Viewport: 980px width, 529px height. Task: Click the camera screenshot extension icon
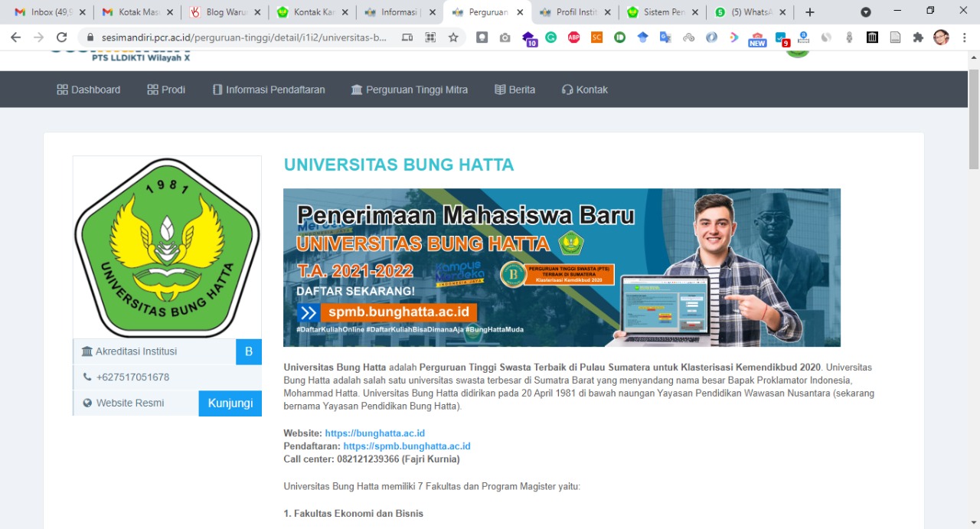[505, 37]
